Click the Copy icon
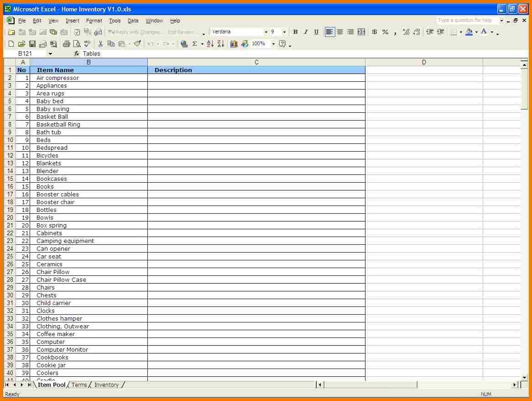 tap(111, 44)
